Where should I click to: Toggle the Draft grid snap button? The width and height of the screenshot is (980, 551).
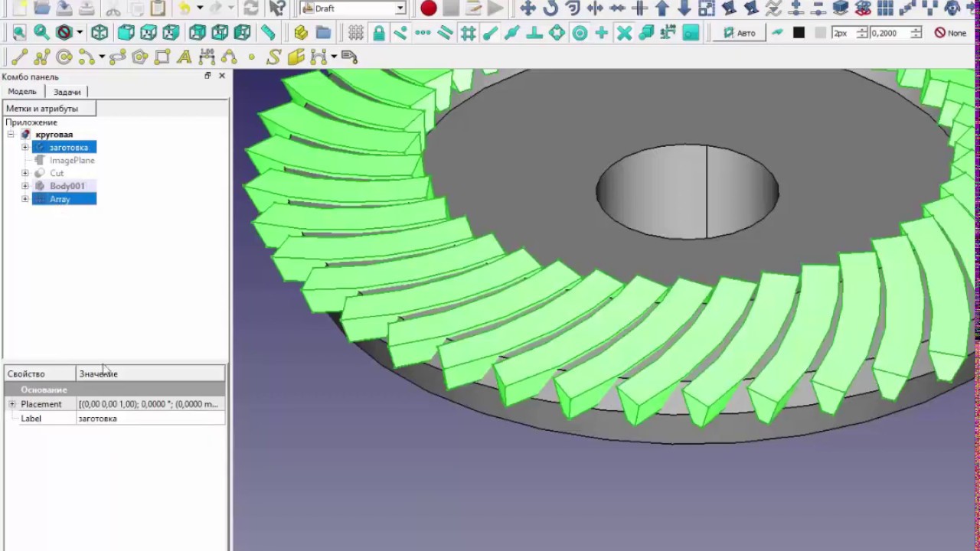tap(356, 33)
